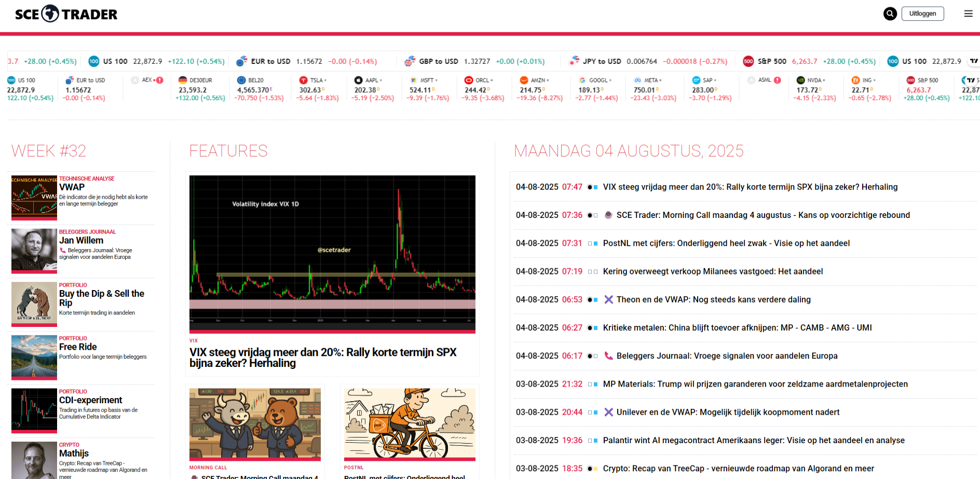
Task: Open the ING logo quote
Action: (856, 80)
